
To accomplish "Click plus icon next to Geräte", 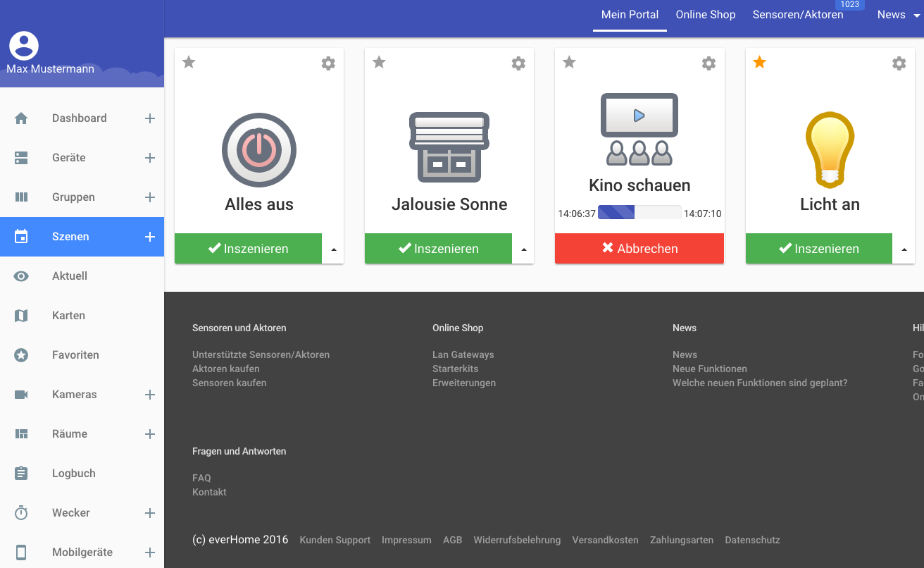I will (x=149, y=158).
